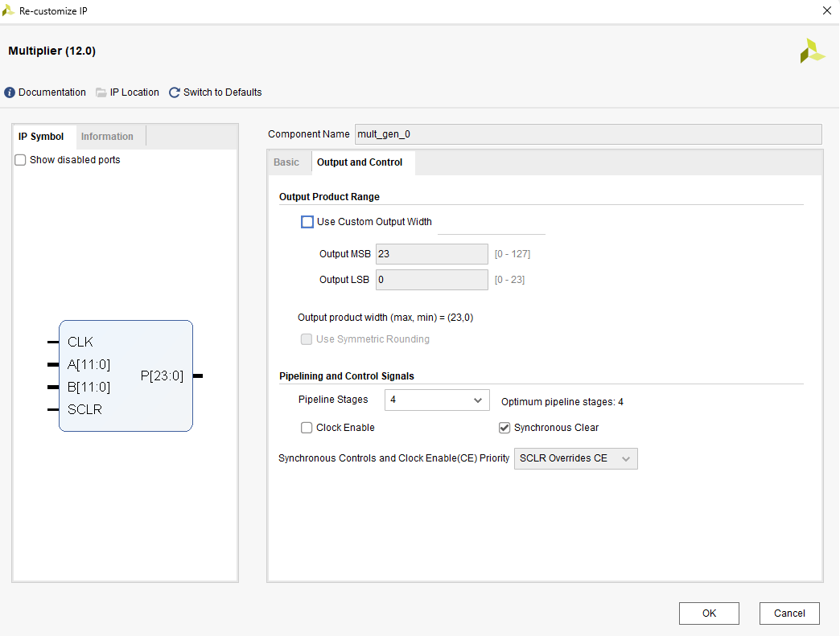
Task: Click the Optimum pipeline stages: 4 text
Action: coord(562,402)
